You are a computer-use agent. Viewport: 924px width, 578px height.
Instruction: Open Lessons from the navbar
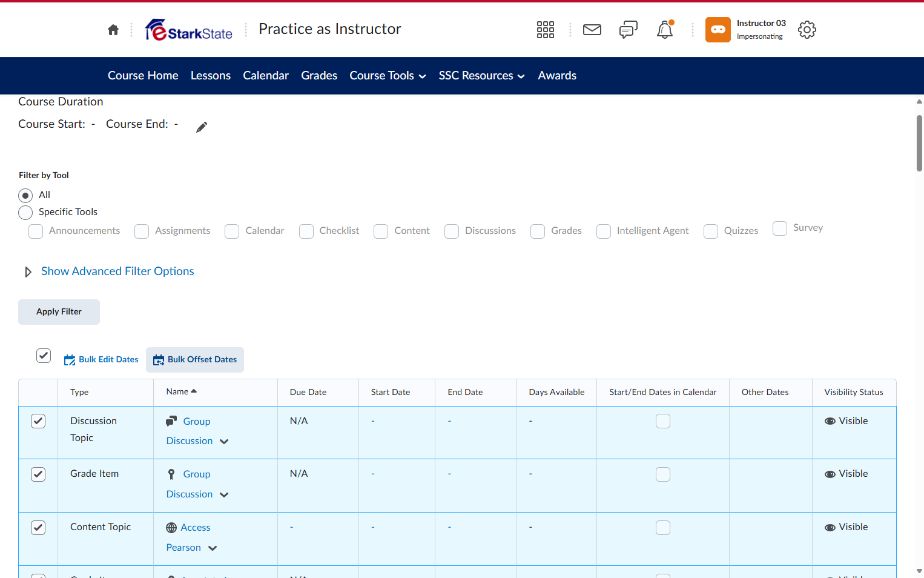point(211,76)
